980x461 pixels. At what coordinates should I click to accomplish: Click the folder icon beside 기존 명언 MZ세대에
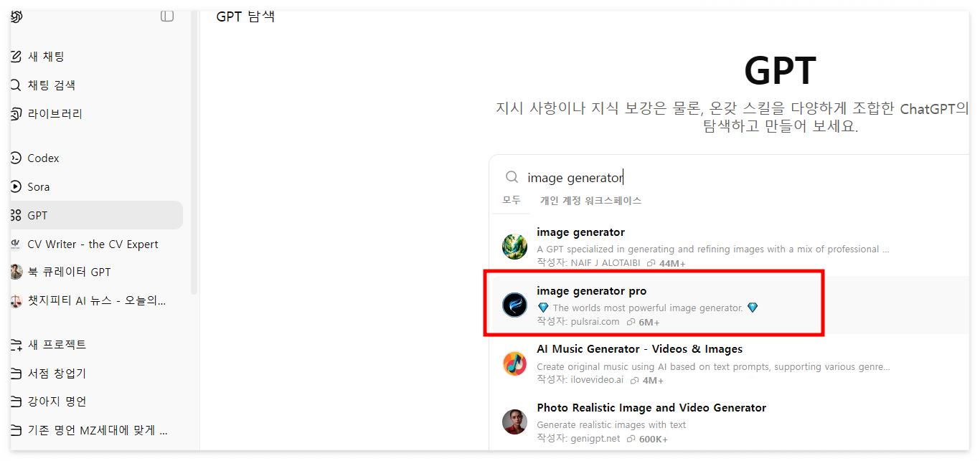tap(16, 431)
